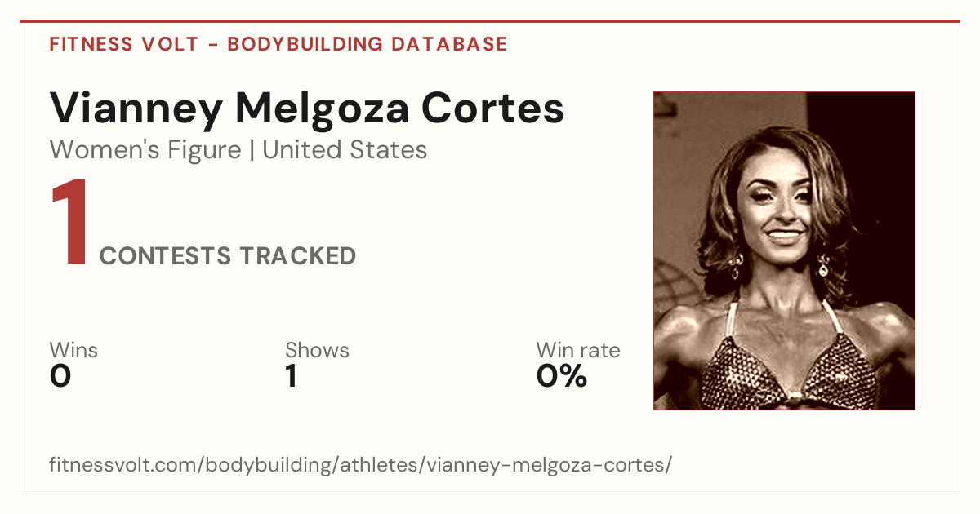This screenshot has height=514, width=980.
Task: Select the Shows stat label
Action: point(317,351)
